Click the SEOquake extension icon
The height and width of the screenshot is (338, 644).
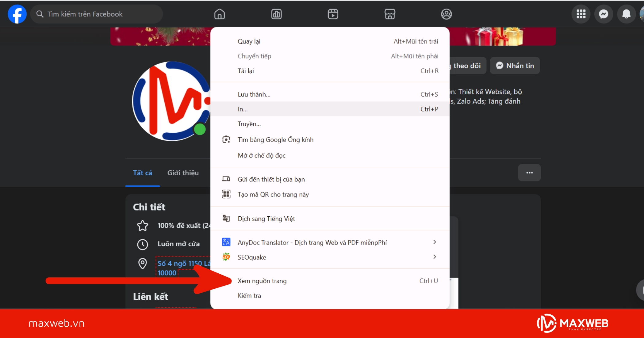tap(226, 257)
